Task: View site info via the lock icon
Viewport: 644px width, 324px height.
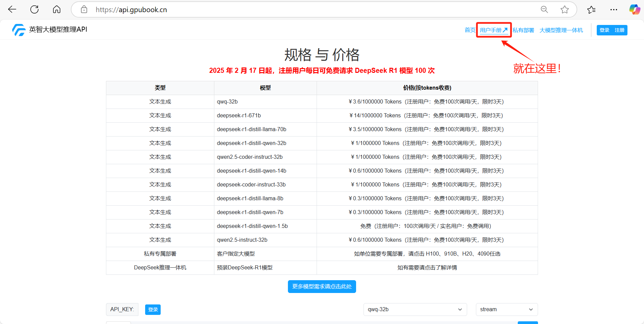Action: (84, 9)
